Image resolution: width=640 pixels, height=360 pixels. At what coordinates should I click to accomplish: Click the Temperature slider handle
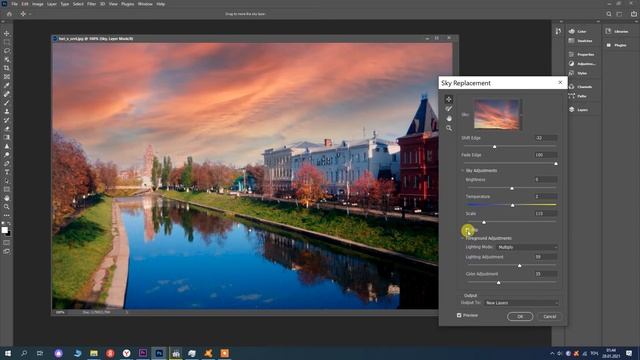click(x=513, y=205)
